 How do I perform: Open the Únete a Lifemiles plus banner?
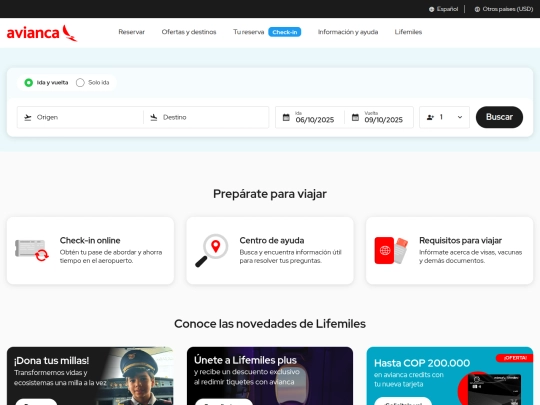(270, 376)
